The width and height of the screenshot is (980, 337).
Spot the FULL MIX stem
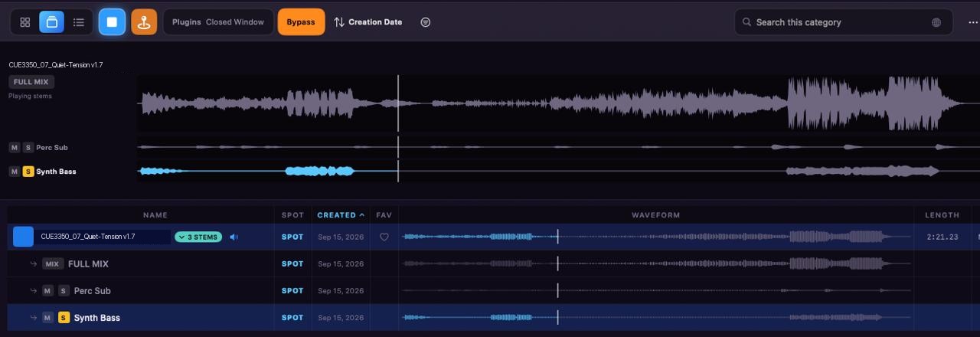coord(292,263)
